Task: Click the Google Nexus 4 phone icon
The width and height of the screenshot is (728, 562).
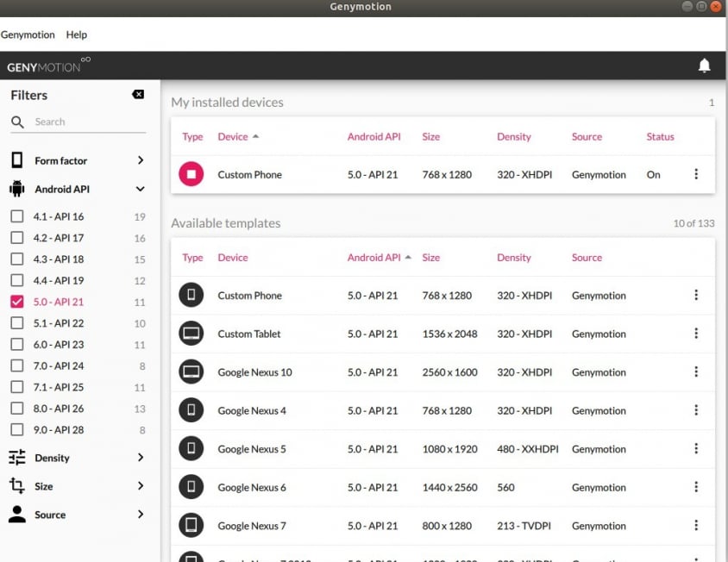Action: coord(191,410)
